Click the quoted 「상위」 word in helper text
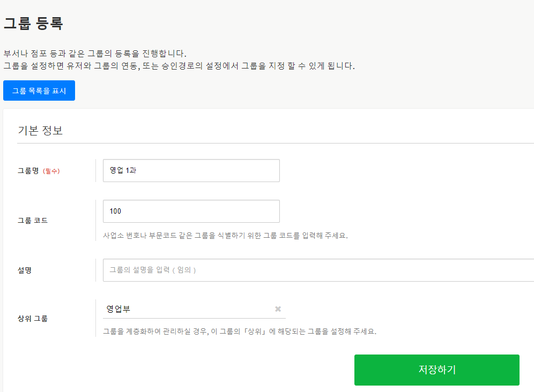The height and width of the screenshot is (392, 534). pyautogui.click(x=254, y=331)
